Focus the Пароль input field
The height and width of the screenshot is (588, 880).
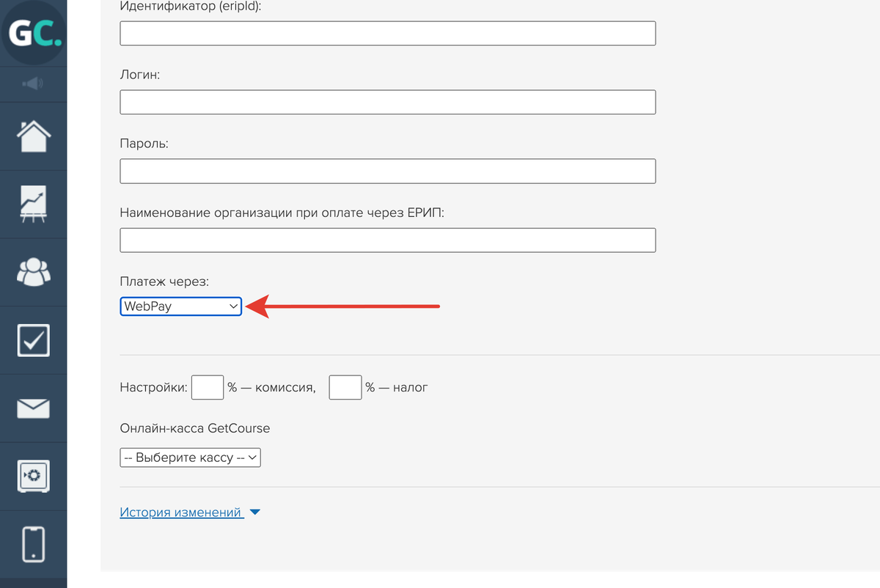(x=388, y=171)
